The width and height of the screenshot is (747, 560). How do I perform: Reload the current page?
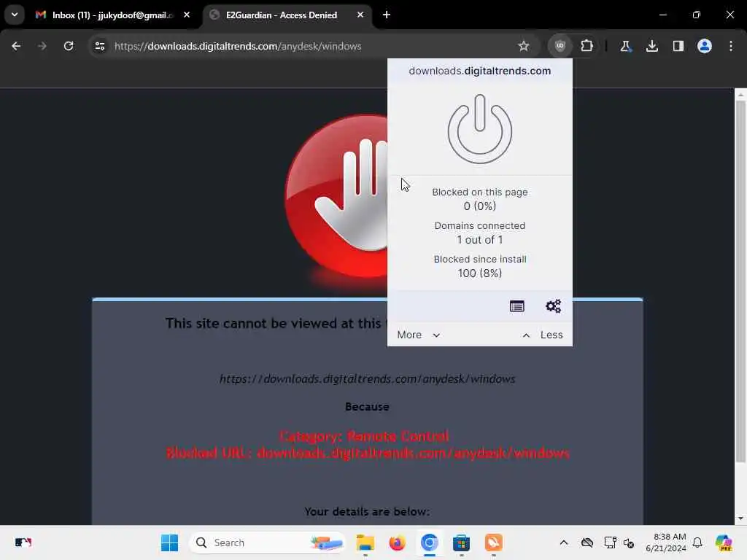pos(69,46)
